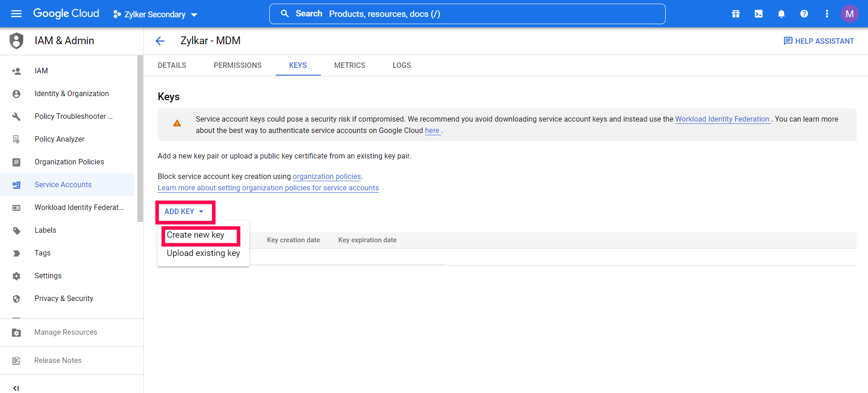
Task: Expand the ADD KEY dropdown
Action: [184, 211]
